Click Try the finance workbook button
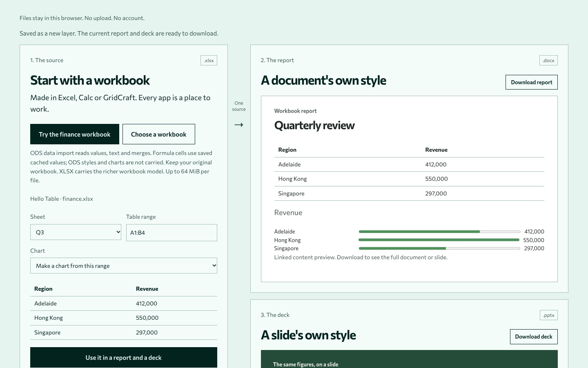The height and width of the screenshot is (368, 588). click(x=75, y=134)
